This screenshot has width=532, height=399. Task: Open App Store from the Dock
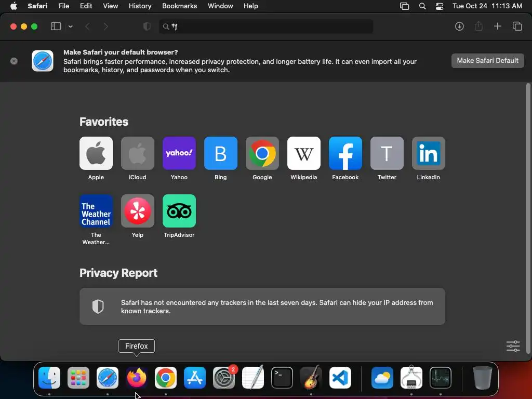coord(195,378)
